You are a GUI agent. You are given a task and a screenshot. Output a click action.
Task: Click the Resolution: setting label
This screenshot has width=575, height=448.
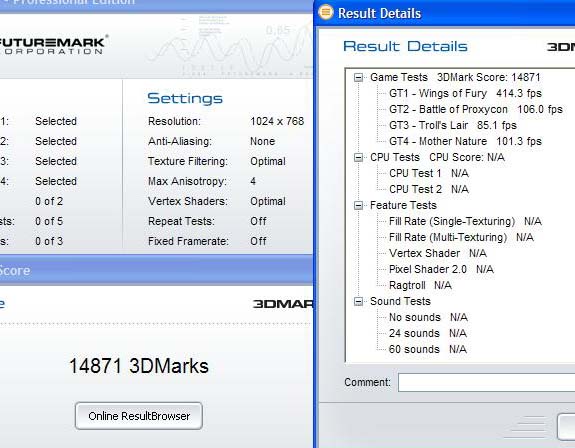(x=174, y=121)
